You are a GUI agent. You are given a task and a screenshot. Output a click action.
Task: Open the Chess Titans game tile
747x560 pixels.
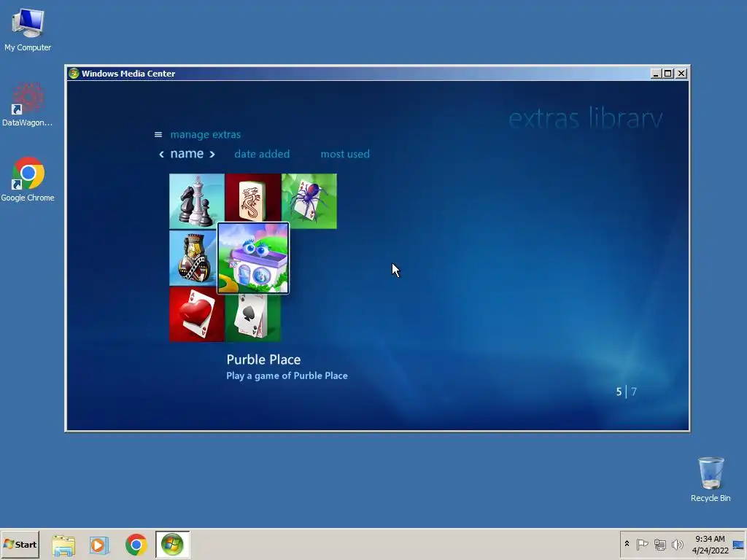(197, 201)
